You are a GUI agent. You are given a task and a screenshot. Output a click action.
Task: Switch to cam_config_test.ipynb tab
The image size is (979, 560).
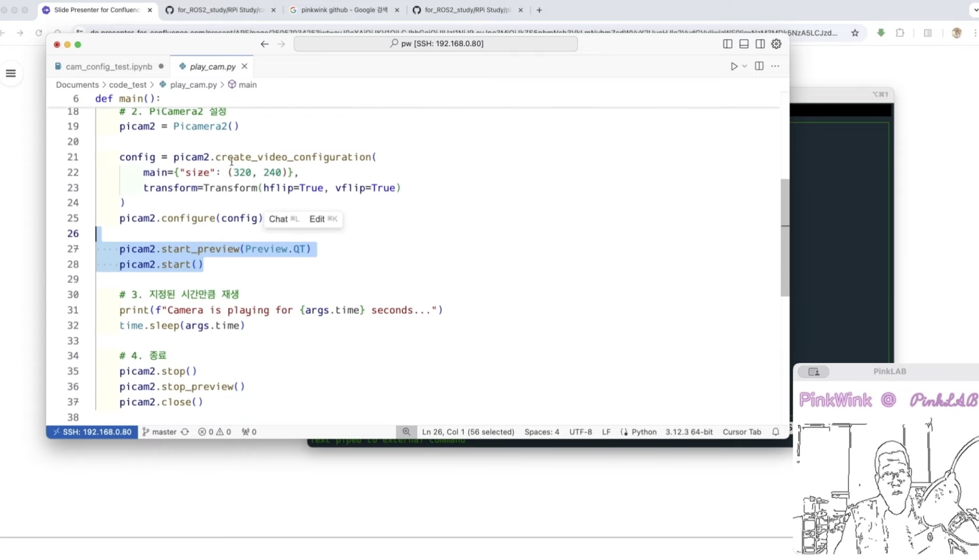click(109, 66)
